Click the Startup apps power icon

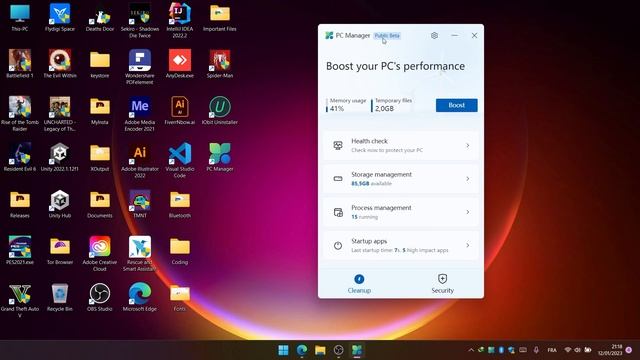point(338,246)
